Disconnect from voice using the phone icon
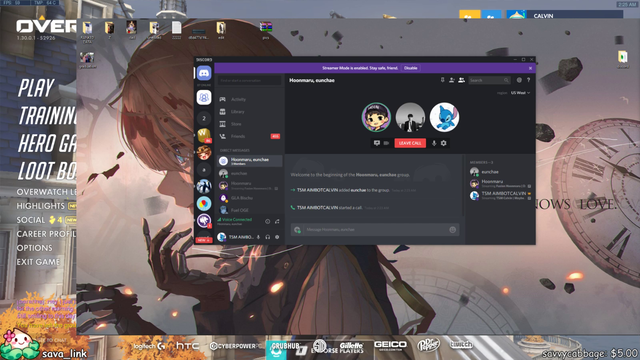Screen dimensions: 640x360 click(x=277, y=222)
